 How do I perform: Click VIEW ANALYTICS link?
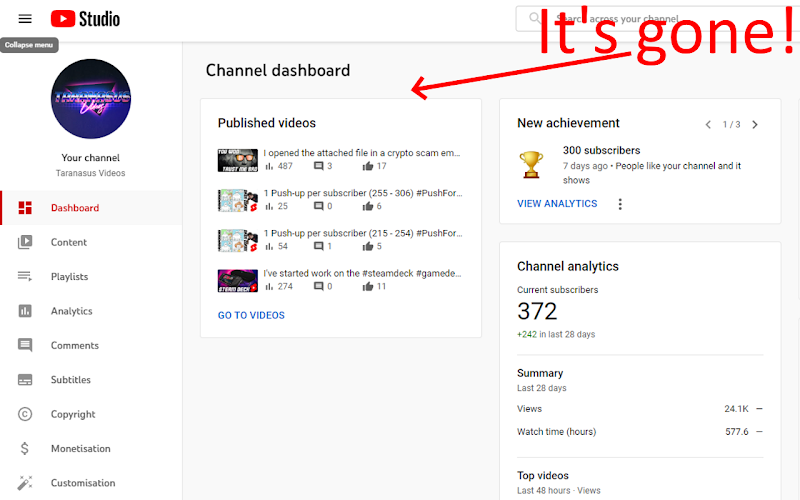[557, 204]
